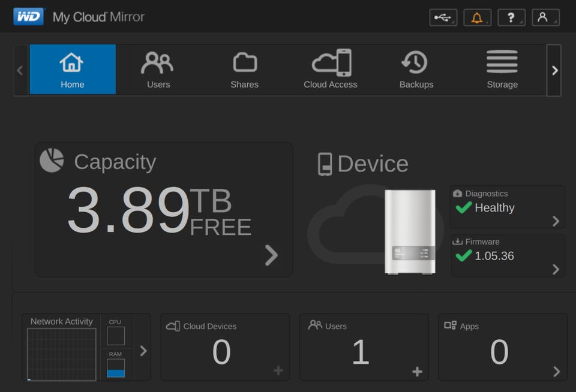Screen dimensions: 576x392
Task: Switch to the Shares tab
Action: (x=244, y=70)
